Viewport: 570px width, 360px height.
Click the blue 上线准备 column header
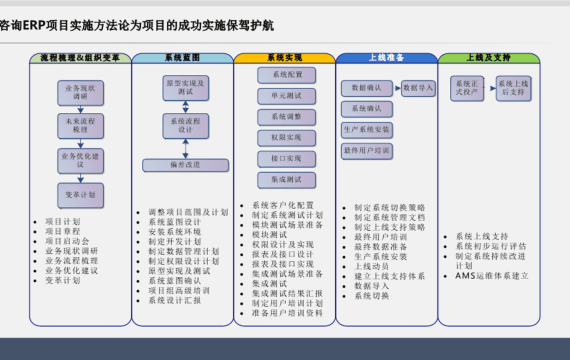point(386,58)
